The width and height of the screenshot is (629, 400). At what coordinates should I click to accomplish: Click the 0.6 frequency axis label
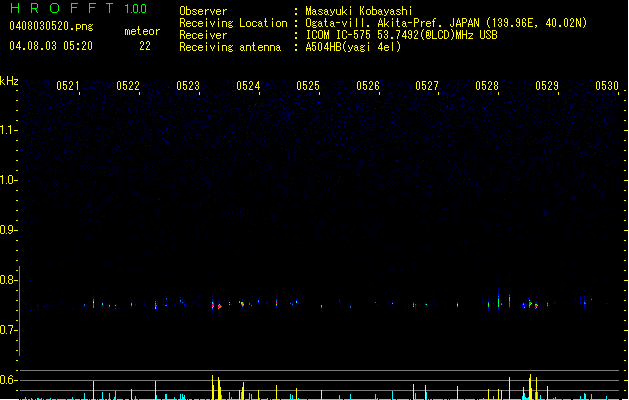click(7, 380)
